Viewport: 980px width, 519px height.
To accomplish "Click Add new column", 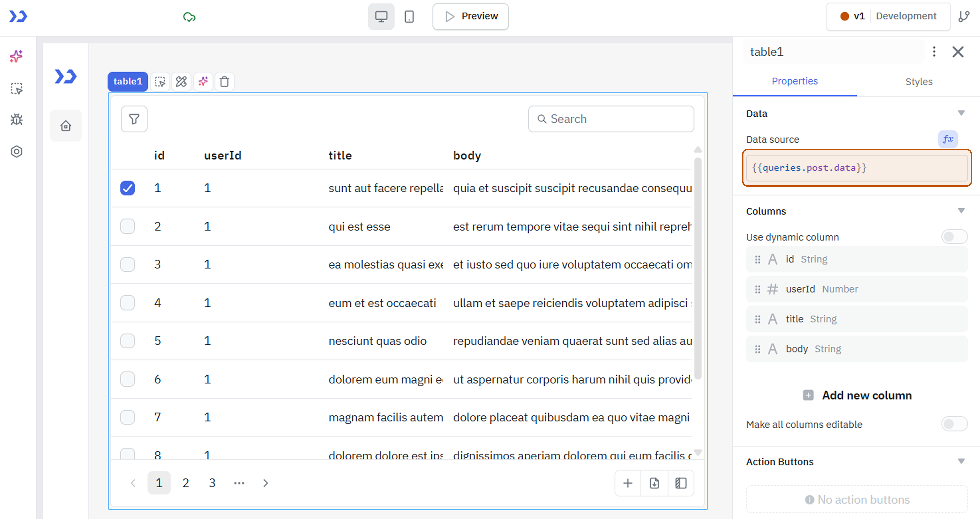I will [x=857, y=395].
